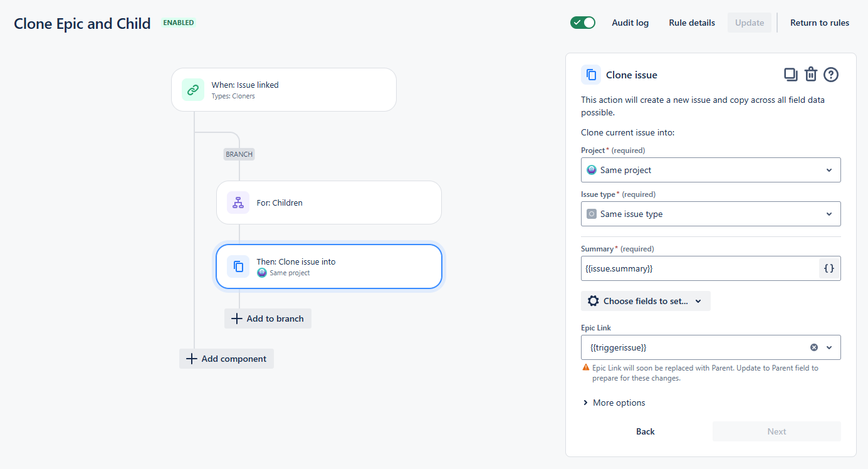This screenshot has width=868, height=469.
Task: Click the Types: Cloners text
Action: pyautogui.click(x=233, y=96)
